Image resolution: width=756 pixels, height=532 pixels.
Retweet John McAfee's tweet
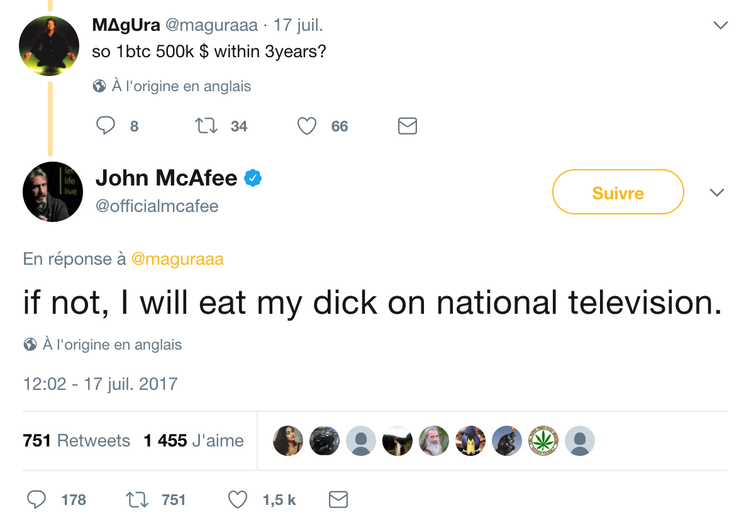pyautogui.click(x=136, y=500)
